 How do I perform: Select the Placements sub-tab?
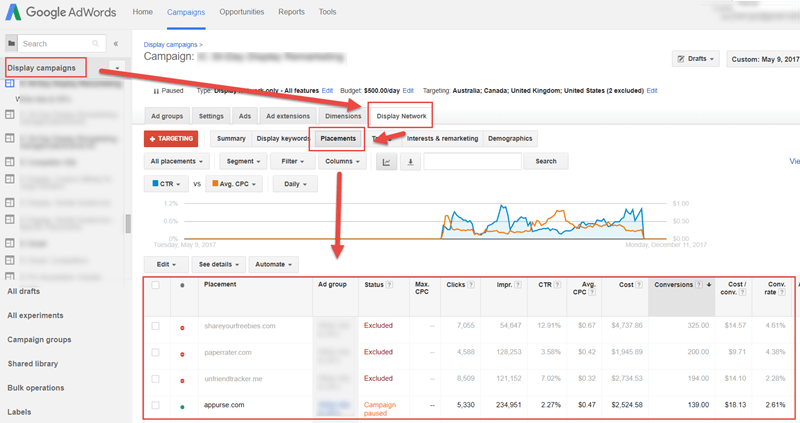click(x=338, y=139)
